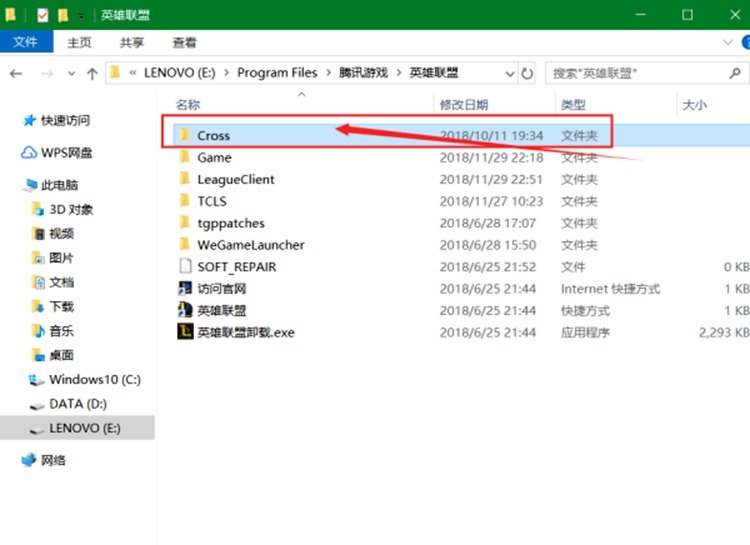
Task: Select the Game folder icon
Action: click(x=185, y=156)
